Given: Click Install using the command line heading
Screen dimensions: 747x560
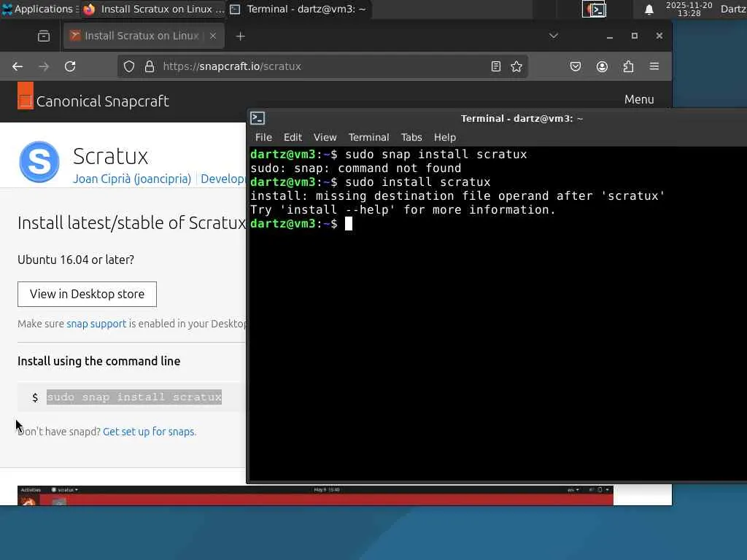Looking at the screenshot, I should pos(99,361).
